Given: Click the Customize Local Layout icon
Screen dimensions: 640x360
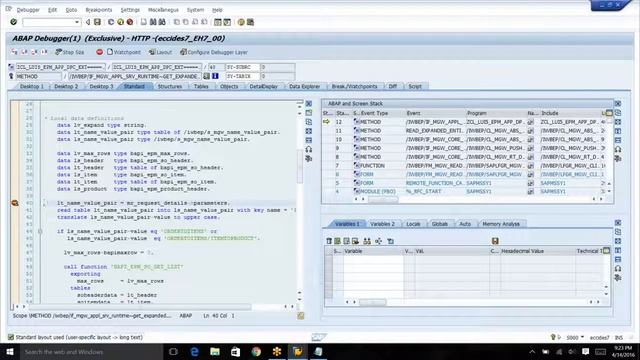Looking at the screenshot, I should [250, 22].
